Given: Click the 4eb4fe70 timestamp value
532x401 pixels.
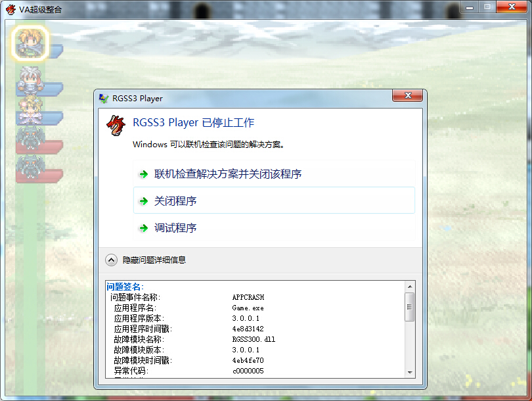Looking at the screenshot, I should point(248,360).
